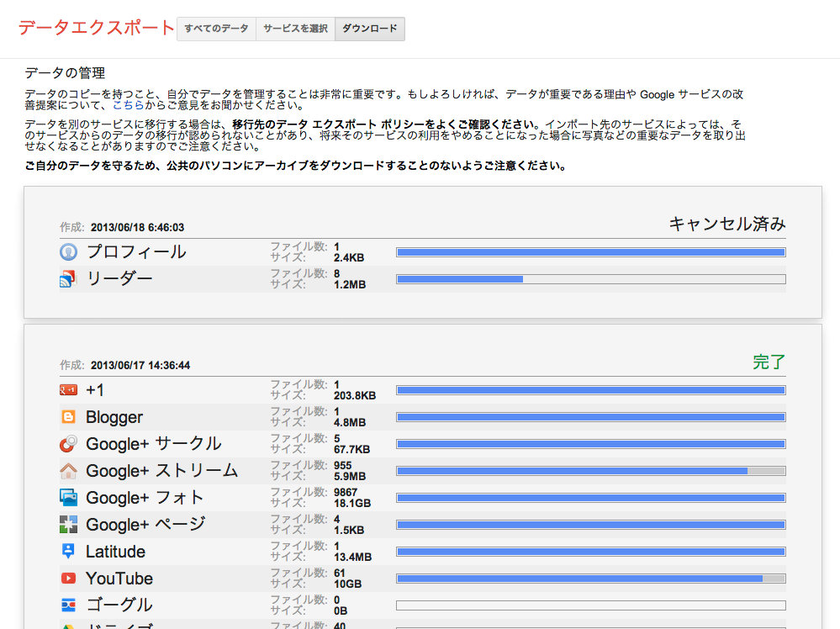Screen dimensions: 840x629
Task: Click the リーダー partial progress bar
Action: point(591,279)
